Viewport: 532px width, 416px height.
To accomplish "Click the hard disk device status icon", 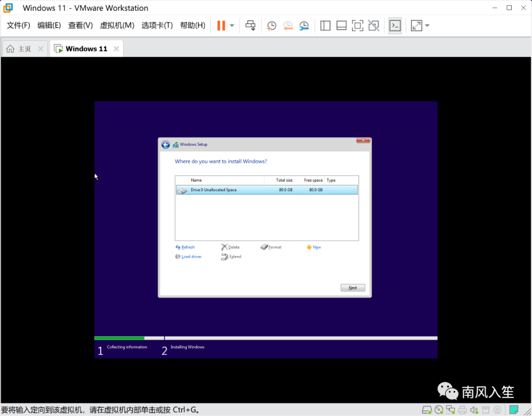I will (x=427, y=410).
